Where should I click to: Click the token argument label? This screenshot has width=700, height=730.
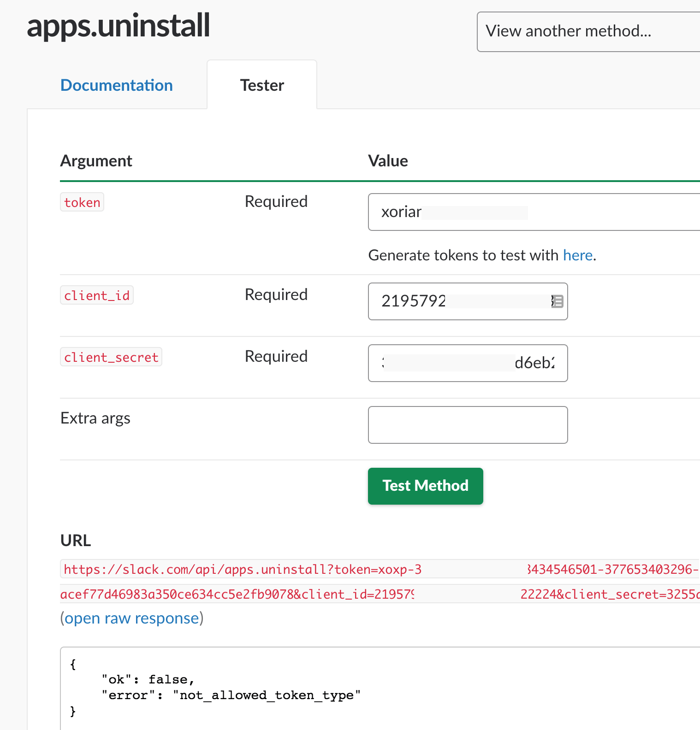(82, 202)
